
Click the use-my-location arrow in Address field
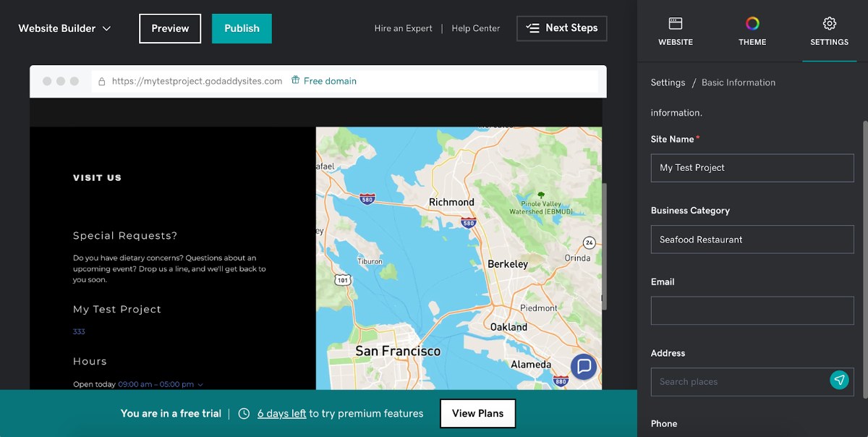coord(839,381)
